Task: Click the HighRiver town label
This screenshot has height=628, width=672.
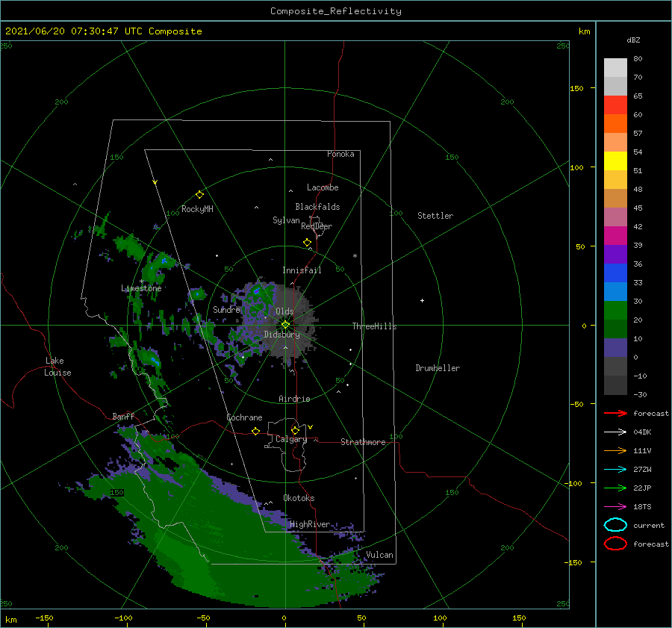Action: [x=310, y=524]
